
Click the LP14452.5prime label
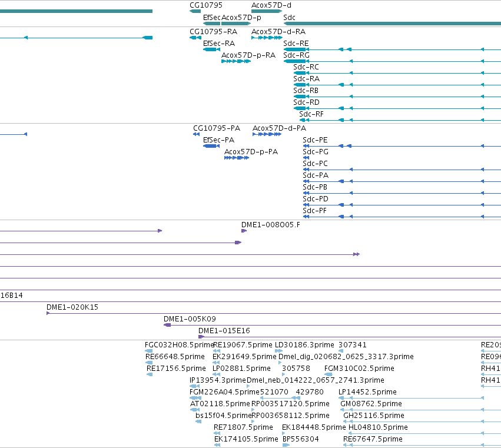tap(367, 393)
